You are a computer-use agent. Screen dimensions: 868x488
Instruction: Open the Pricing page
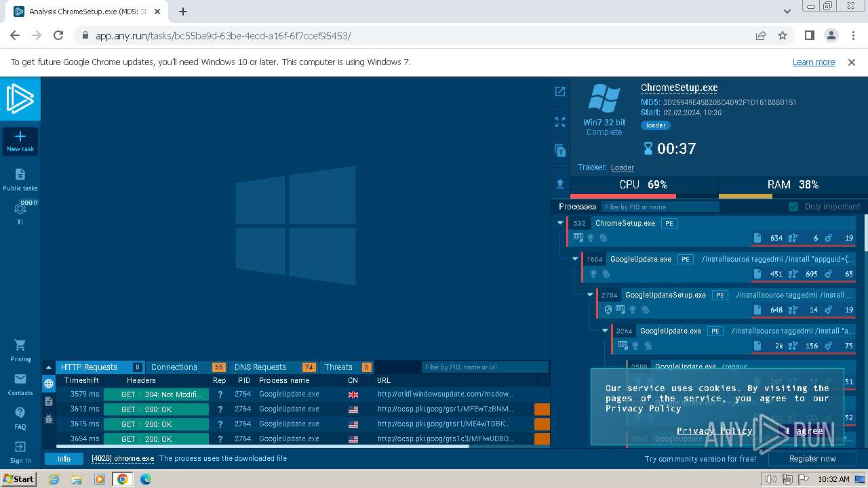coord(20,350)
